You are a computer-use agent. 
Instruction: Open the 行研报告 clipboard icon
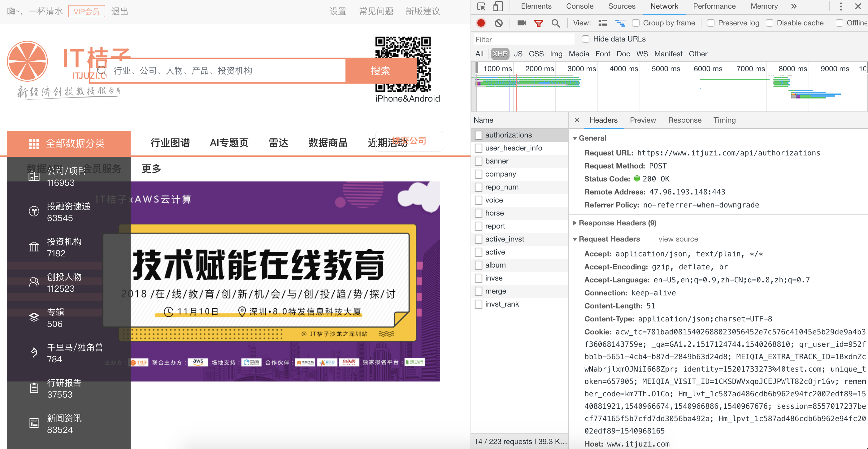tap(34, 388)
